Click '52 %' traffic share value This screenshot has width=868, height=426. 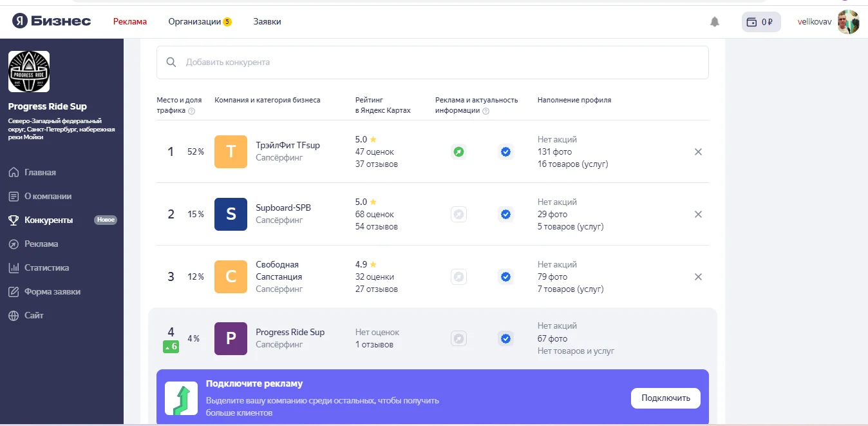[196, 152]
